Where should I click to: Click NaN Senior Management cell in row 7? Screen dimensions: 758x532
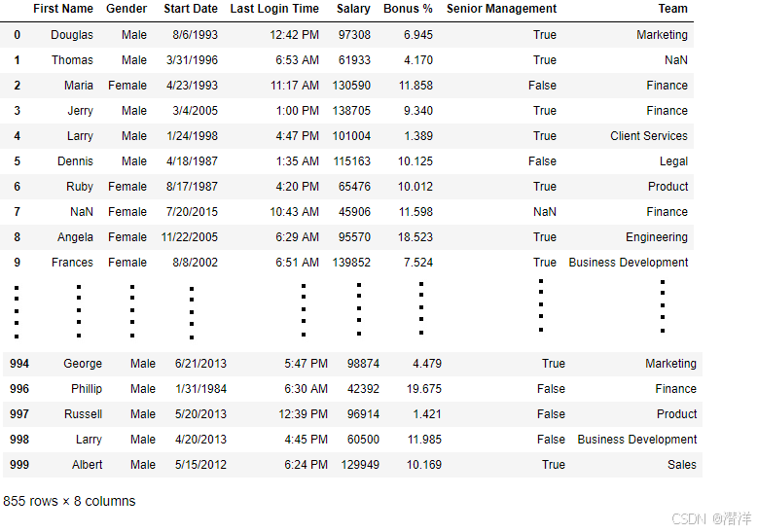(545, 212)
